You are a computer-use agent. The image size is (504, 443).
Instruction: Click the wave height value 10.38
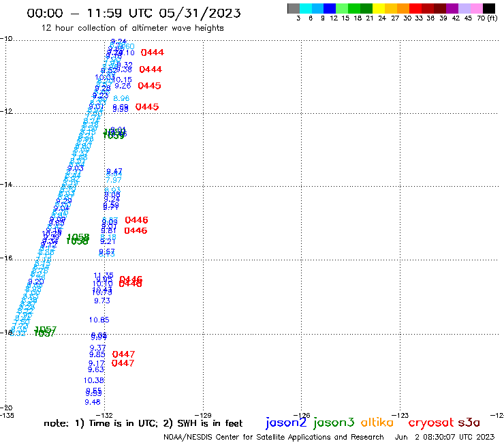[94, 380]
